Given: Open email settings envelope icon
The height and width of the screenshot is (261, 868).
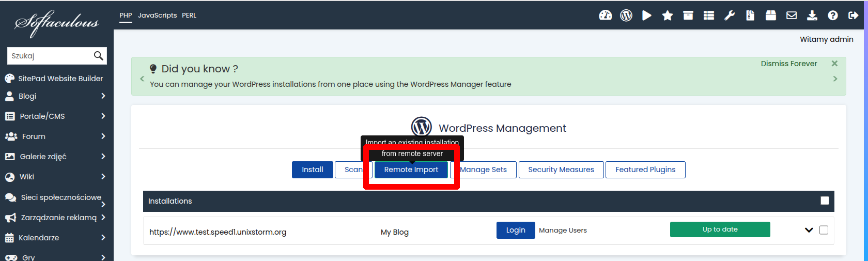Looking at the screenshot, I should coord(792,16).
